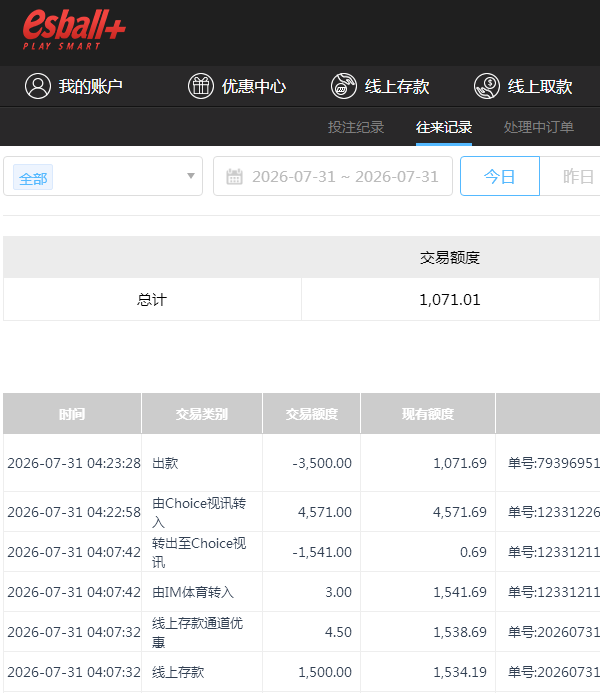This screenshot has width=600, height=693.
Task: Open the date range field 2026-07-31
Action: [333, 176]
